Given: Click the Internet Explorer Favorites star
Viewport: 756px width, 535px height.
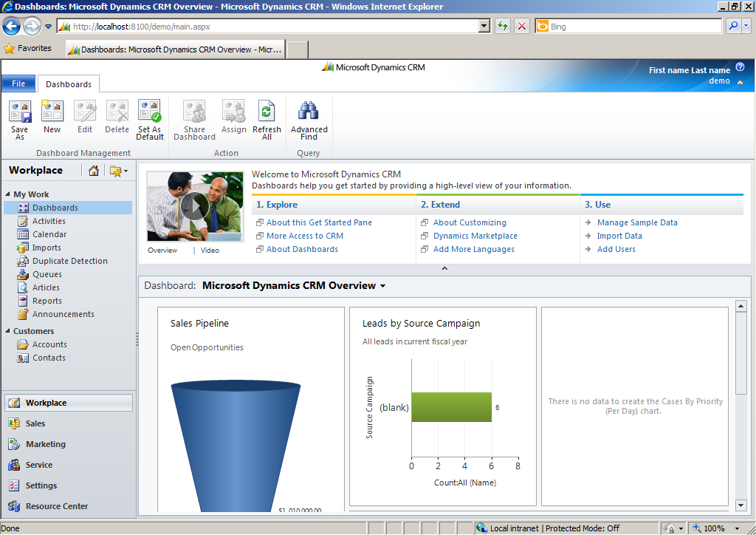Looking at the screenshot, I should [x=10, y=49].
